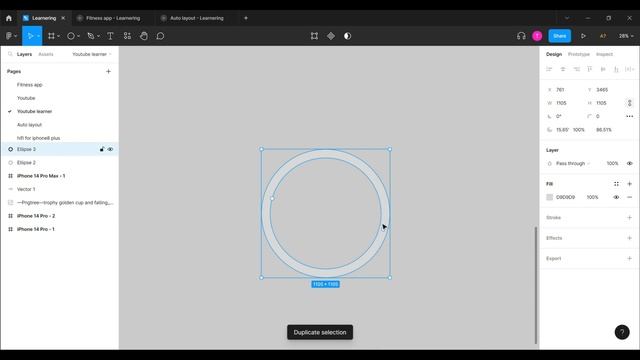The width and height of the screenshot is (640, 360).
Task: Close the Learnering tab
Action: click(x=63, y=18)
